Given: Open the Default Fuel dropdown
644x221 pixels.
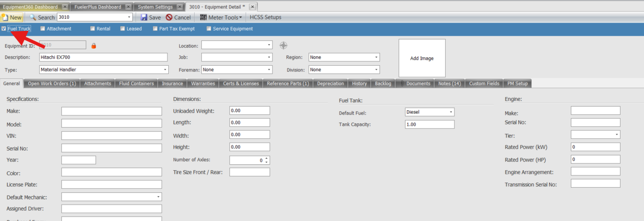Looking at the screenshot, I should click(x=451, y=112).
